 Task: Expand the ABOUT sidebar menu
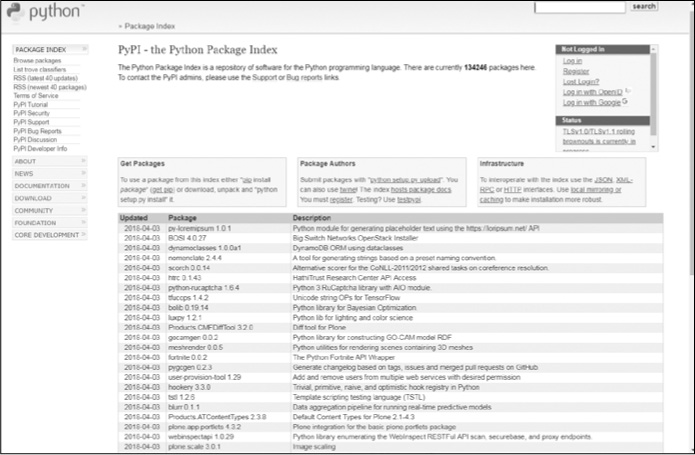[50, 161]
